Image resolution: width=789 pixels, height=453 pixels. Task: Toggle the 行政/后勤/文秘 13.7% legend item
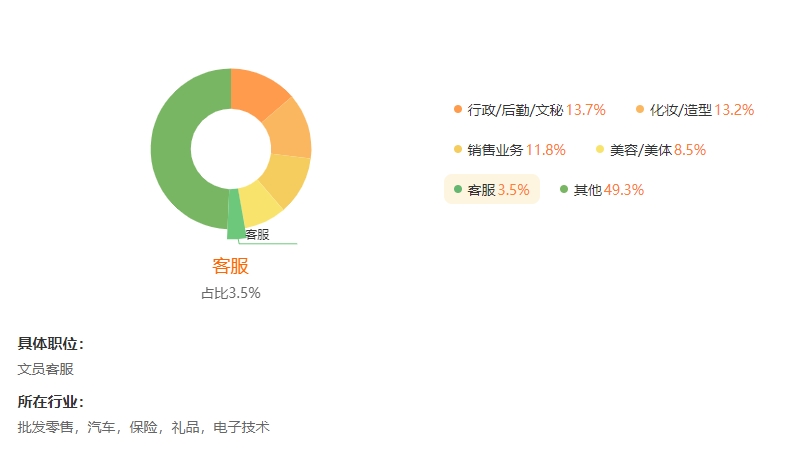[x=530, y=110]
